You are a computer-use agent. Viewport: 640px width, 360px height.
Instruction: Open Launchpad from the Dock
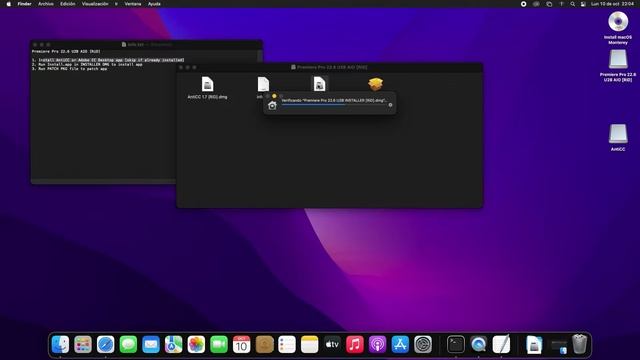(83, 344)
